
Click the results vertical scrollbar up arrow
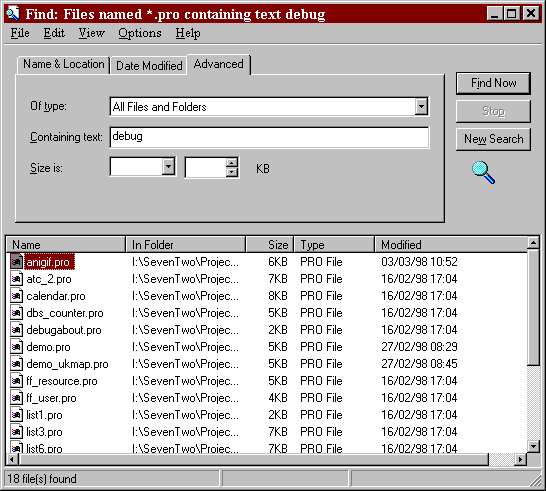pyautogui.click(x=533, y=243)
